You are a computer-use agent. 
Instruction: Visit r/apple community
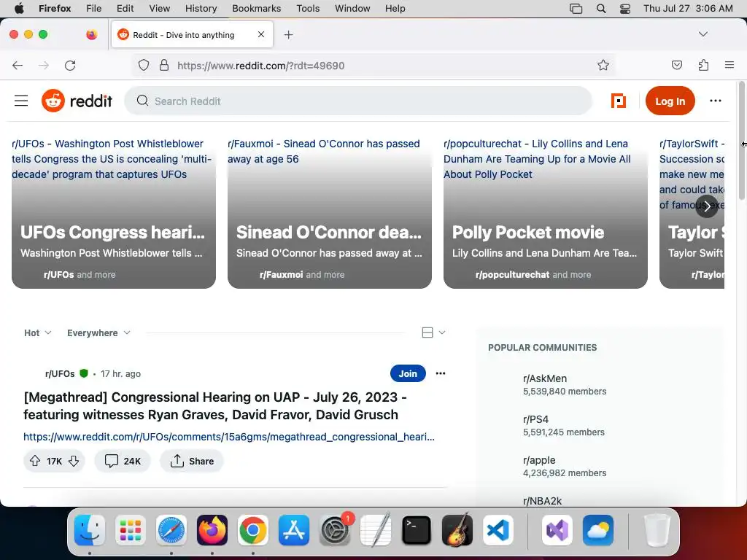(539, 461)
